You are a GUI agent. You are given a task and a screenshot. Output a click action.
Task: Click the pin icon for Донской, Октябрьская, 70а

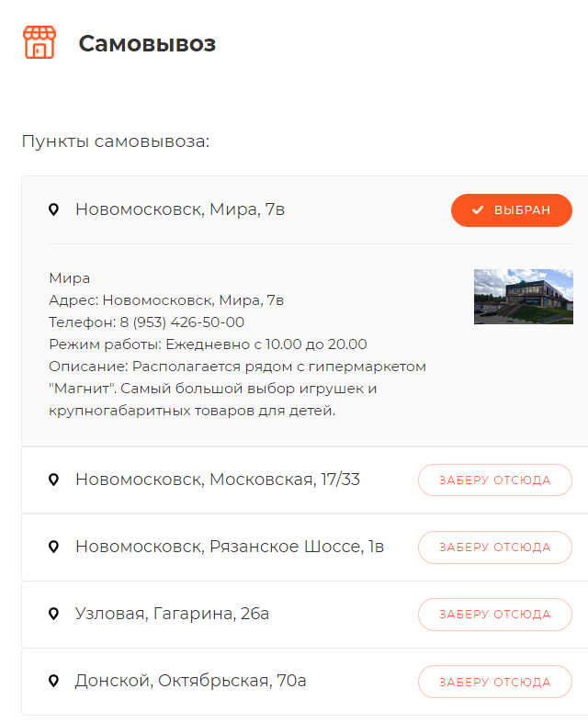[x=53, y=681]
